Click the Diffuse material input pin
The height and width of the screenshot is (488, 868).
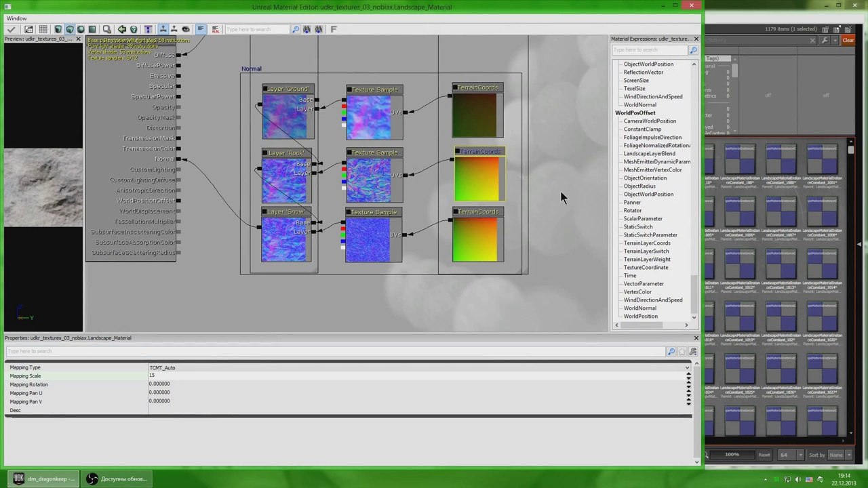tap(178, 55)
